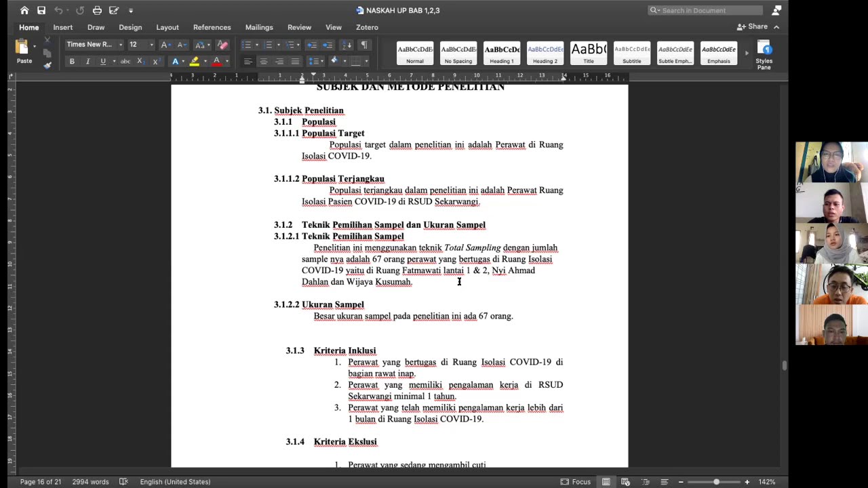Image resolution: width=868 pixels, height=488 pixels.
Task: Expand numbered list style options
Action: click(x=278, y=45)
